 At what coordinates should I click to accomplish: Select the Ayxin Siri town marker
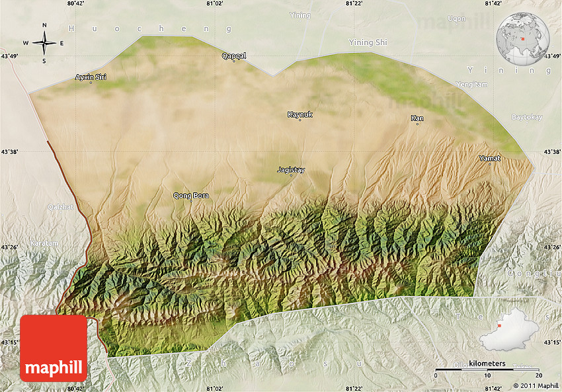pos(91,82)
